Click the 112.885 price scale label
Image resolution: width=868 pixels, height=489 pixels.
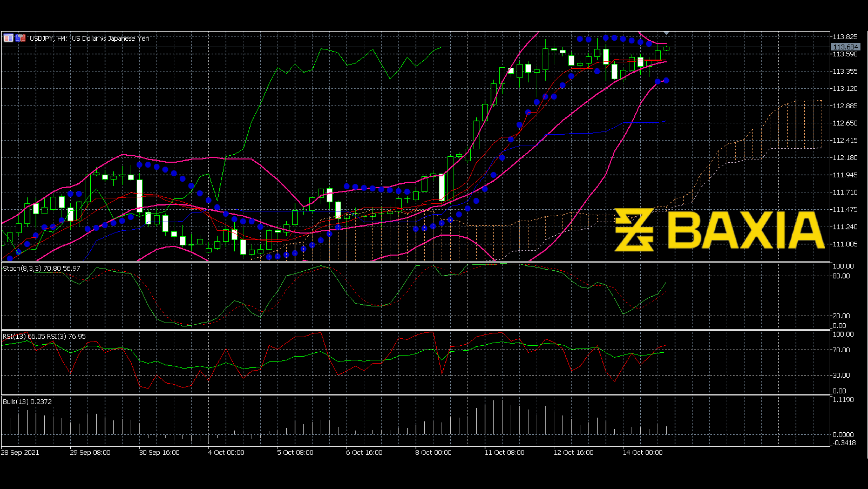845,106
